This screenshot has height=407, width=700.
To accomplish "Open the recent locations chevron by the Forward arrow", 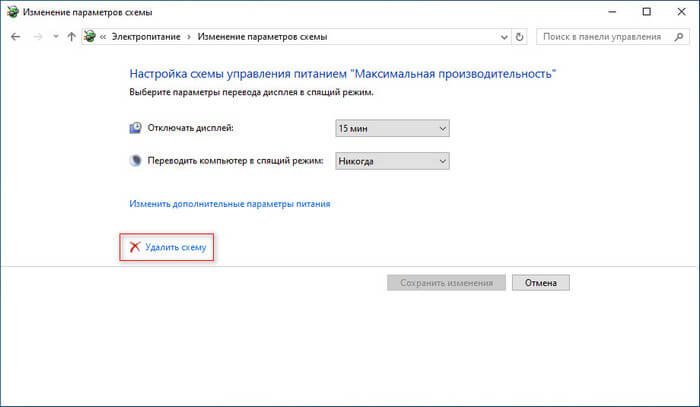I will tap(54, 36).
